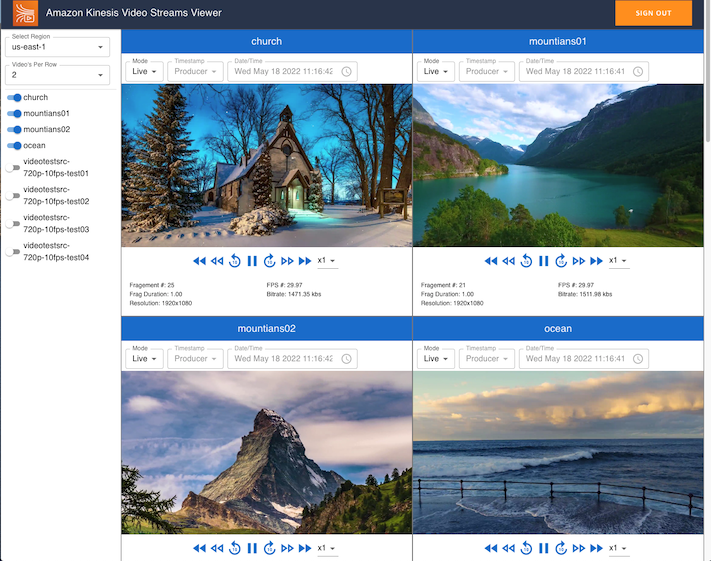711x561 pixels.
Task: Toggle off the ocean stream switch
Action: (14, 146)
